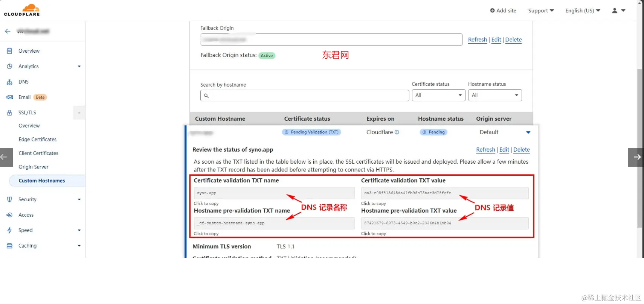Click Add site in the header
The width and height of the screenshot is (644, 304).
(x=503, y=11)
